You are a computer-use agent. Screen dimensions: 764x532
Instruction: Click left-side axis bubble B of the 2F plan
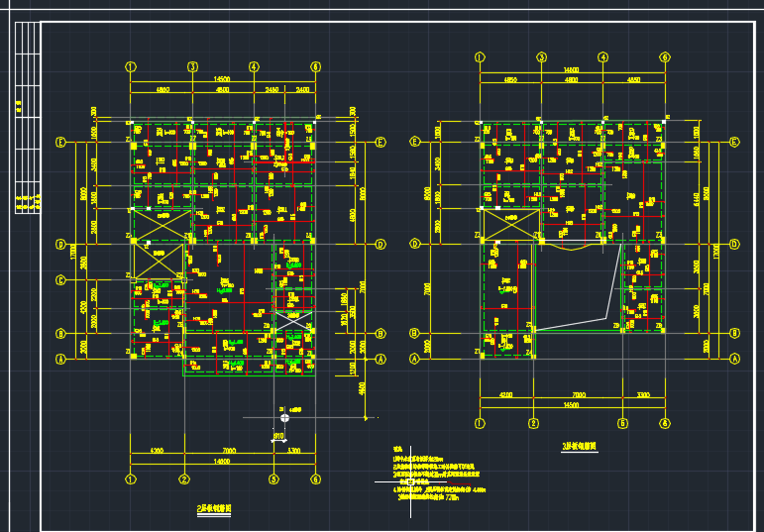pyautogui.click(x=60, y=334)
